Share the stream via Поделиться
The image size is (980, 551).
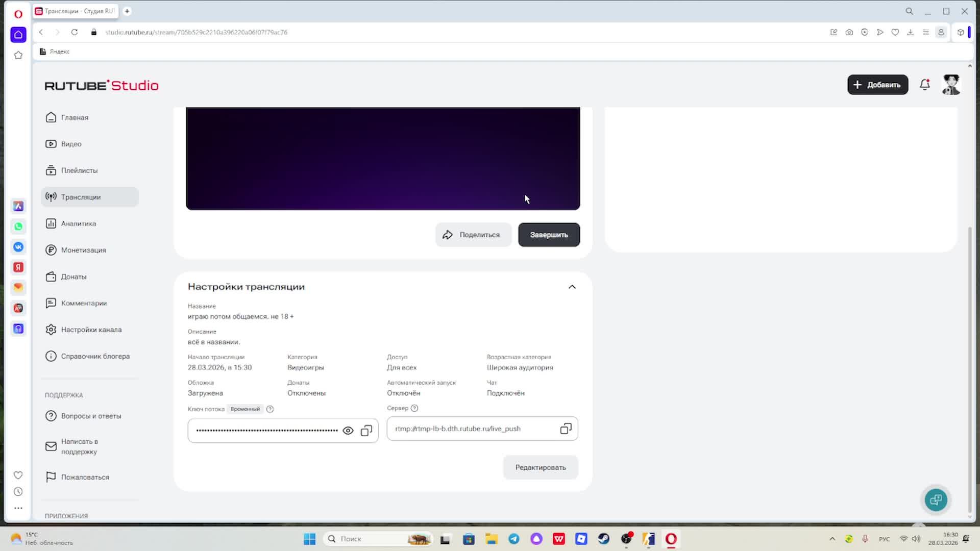[x=473, y=235]
